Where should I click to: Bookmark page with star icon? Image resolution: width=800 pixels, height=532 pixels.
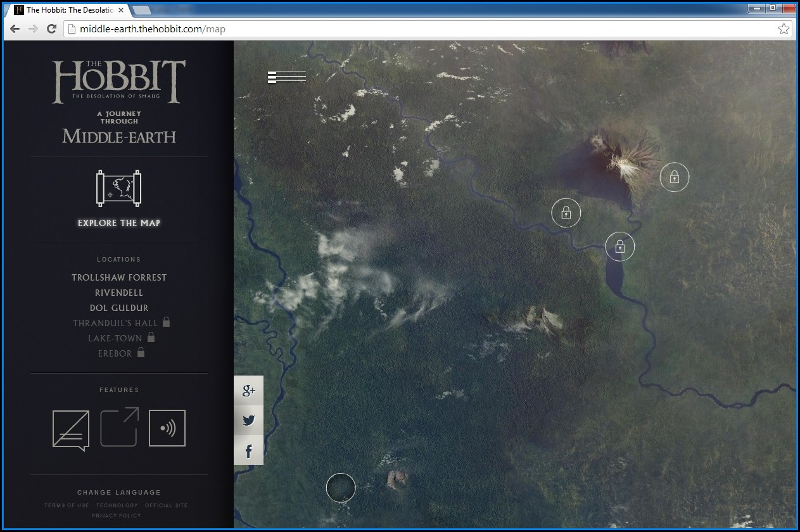tap(784, 28)
